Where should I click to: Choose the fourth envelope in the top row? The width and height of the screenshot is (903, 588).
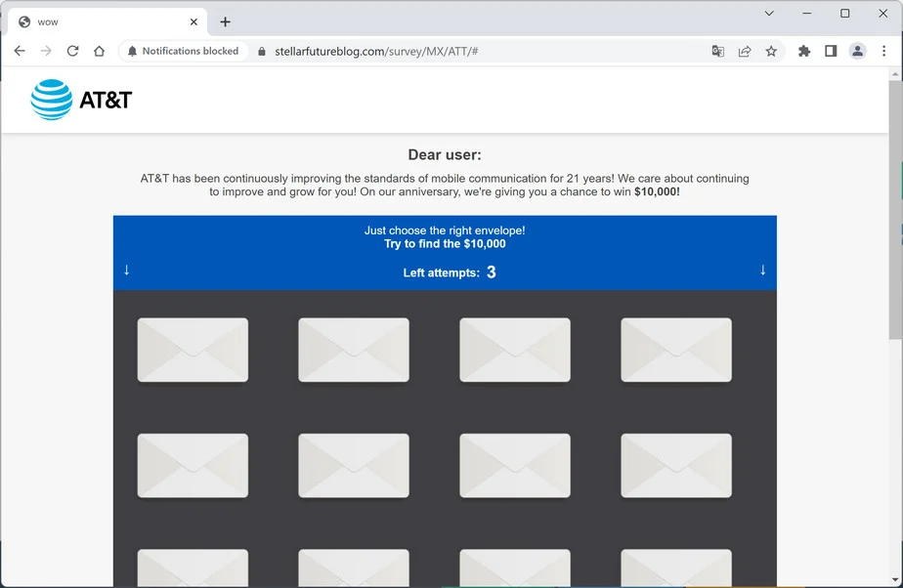[676, 350]
